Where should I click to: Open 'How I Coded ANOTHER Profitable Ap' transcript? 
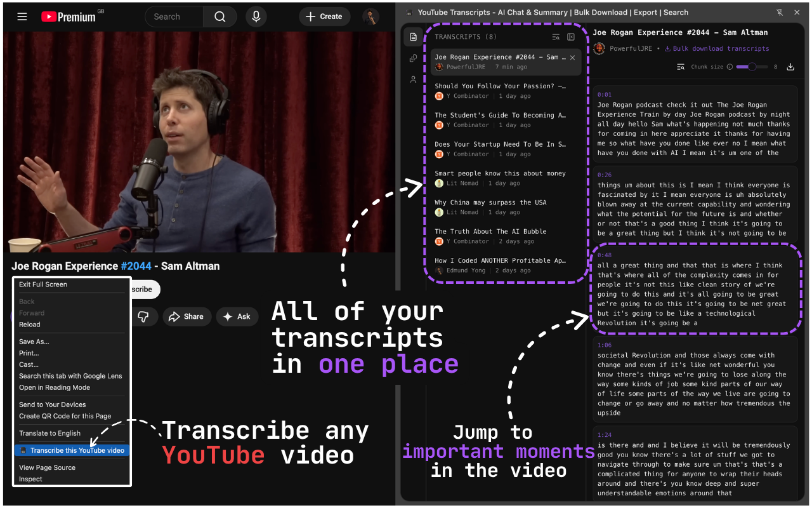[x=506, y=265]
